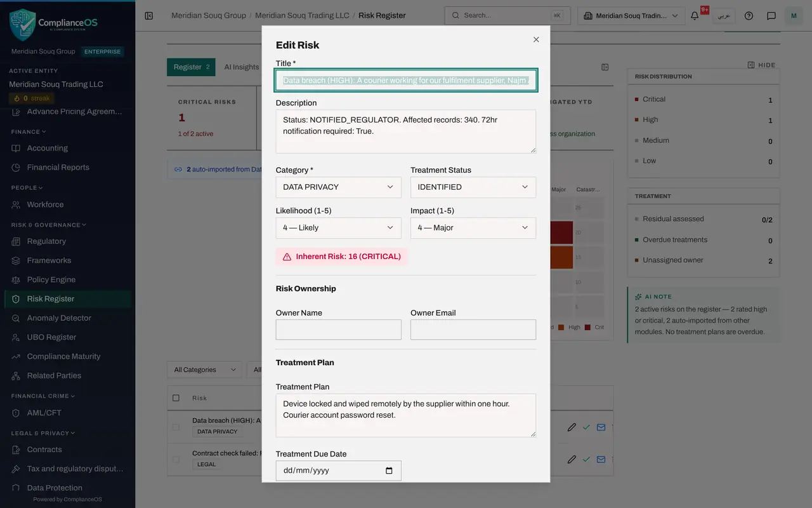Click the Owner Email input field
812x508 pixels.
473,330
